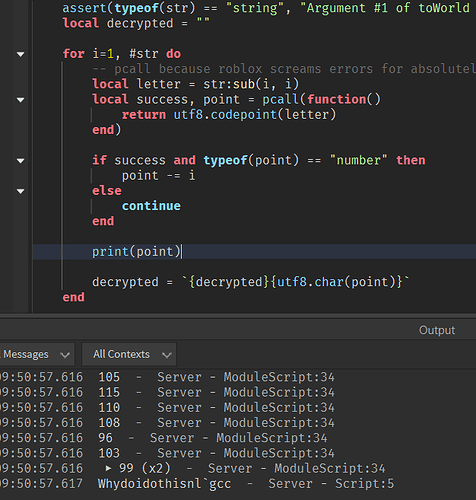The width and height of the screenshot is (476, 500).
Task: Select the Whydoidothisnl`gcc output message
Action: coord(164,484)
